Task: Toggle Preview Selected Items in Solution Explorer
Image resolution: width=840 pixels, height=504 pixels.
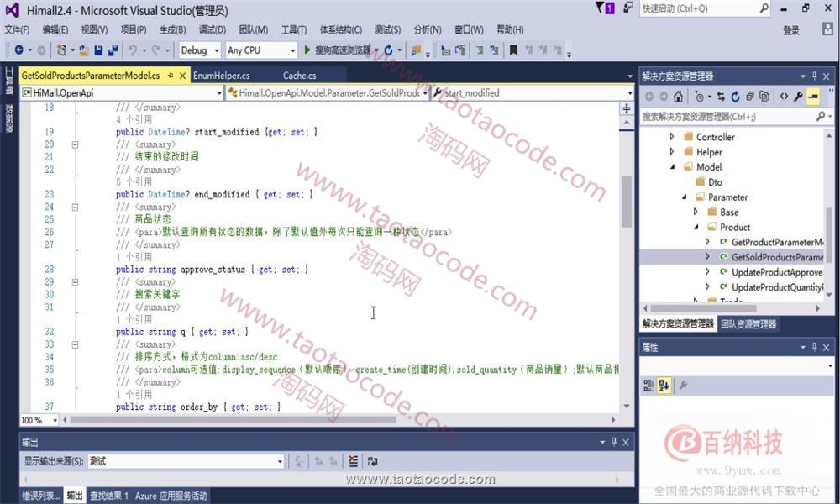Action: pyautogui.click(x=813, y=97)
